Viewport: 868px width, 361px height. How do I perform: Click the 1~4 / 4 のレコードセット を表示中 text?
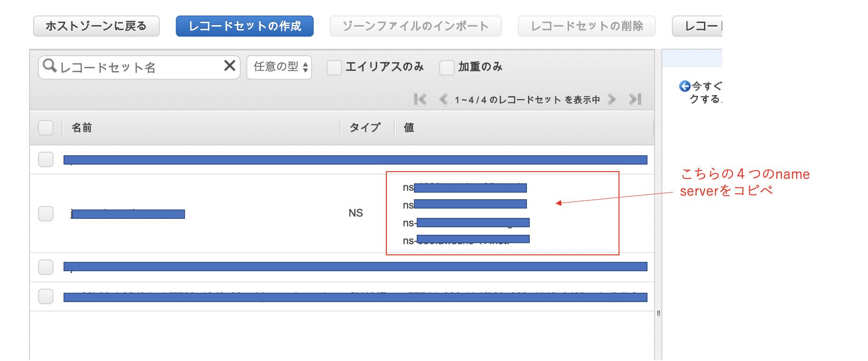click(x=527, y=100)
